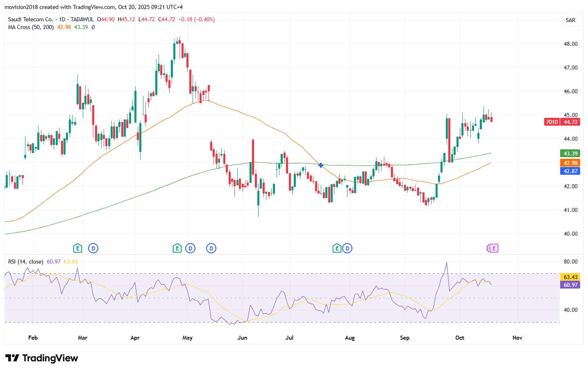Click the blue MA cross plus marker
588x372 pixels.
click(x=321, y=165)
